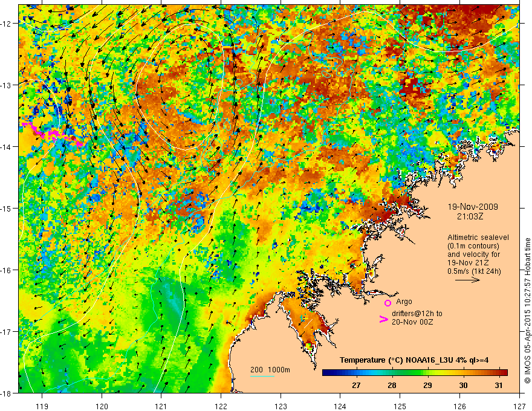Click the '200 1000m' depth label
532x411 pixels.
click(270, 370)
